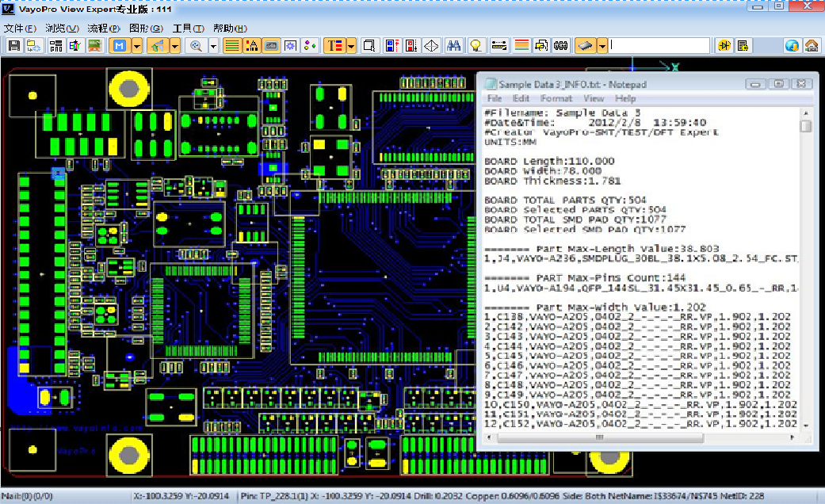The height and width of the screenshot is (504, 825).
Task: Open Notepad View menu
Action: (594, 98)
